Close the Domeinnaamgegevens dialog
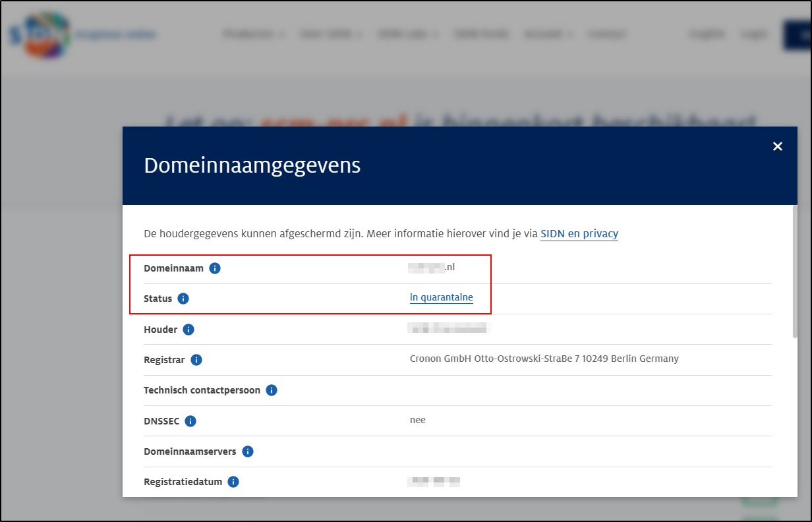812x522 pixels. click(x=778, y=146)
